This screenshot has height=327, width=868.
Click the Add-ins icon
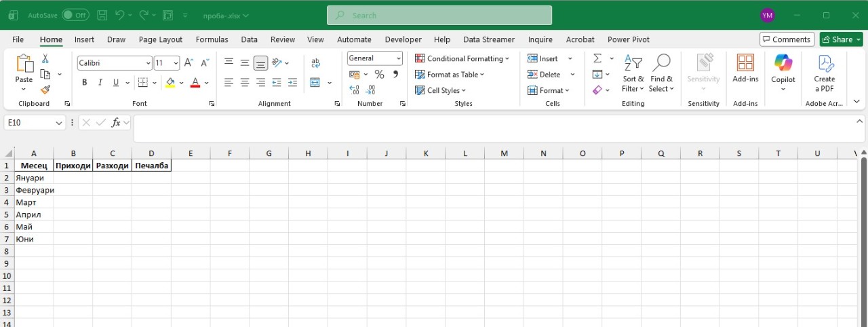745,63
